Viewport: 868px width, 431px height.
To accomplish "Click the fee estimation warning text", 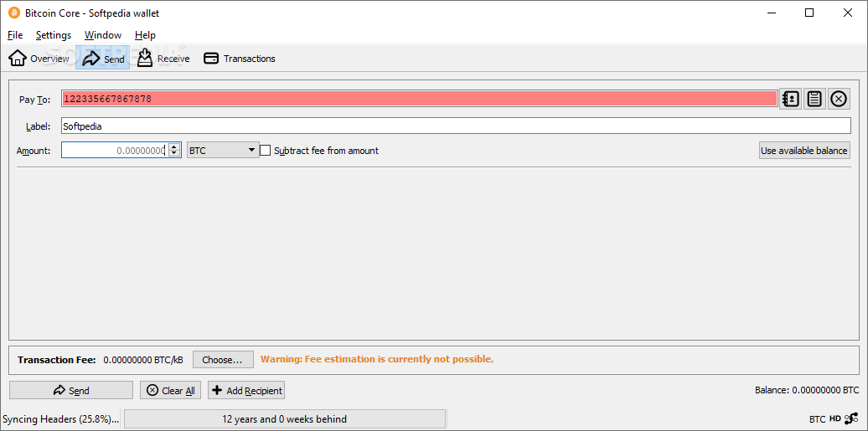I will click(x=377, y=359).
